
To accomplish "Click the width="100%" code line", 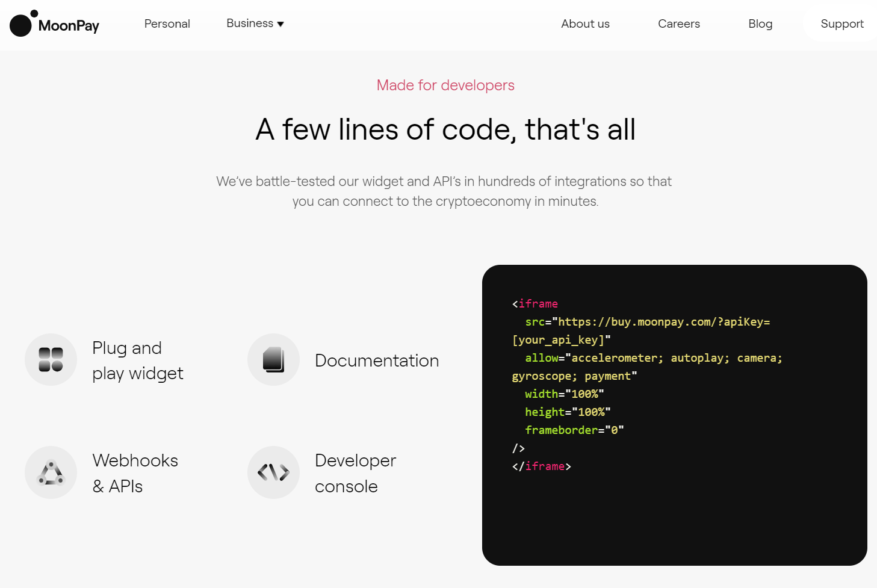I will 565,394.
